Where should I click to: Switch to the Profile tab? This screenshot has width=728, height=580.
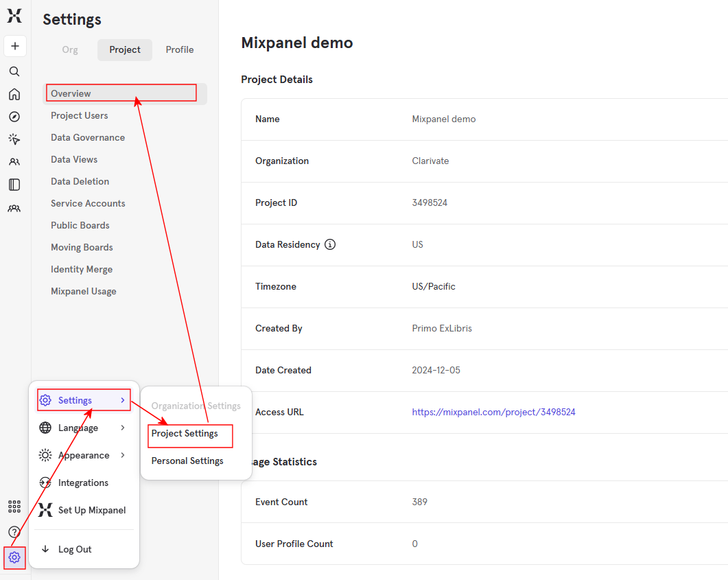point(179,49)
